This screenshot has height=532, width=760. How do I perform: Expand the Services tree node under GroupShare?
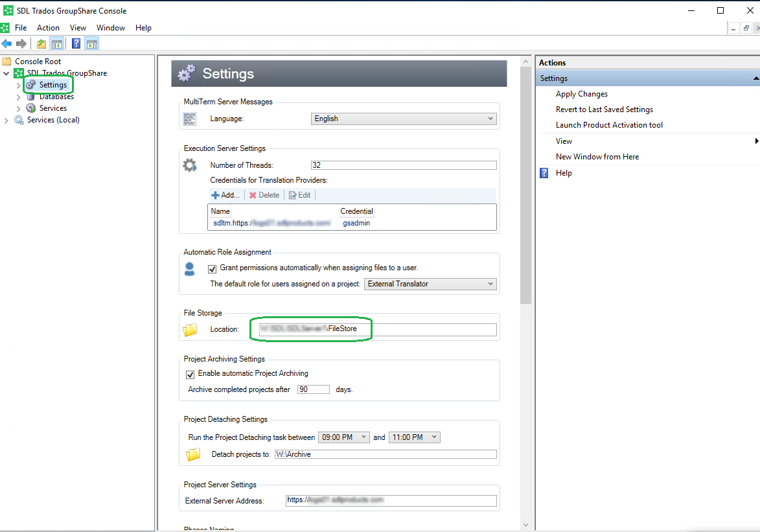pos(18,109)
